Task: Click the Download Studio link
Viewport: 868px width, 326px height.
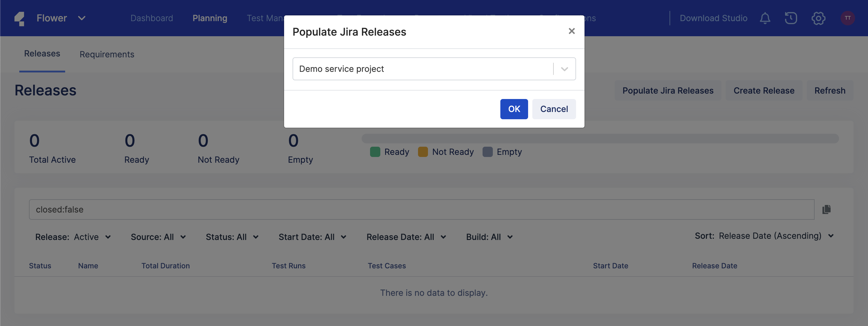Action: tap(713, 18)
